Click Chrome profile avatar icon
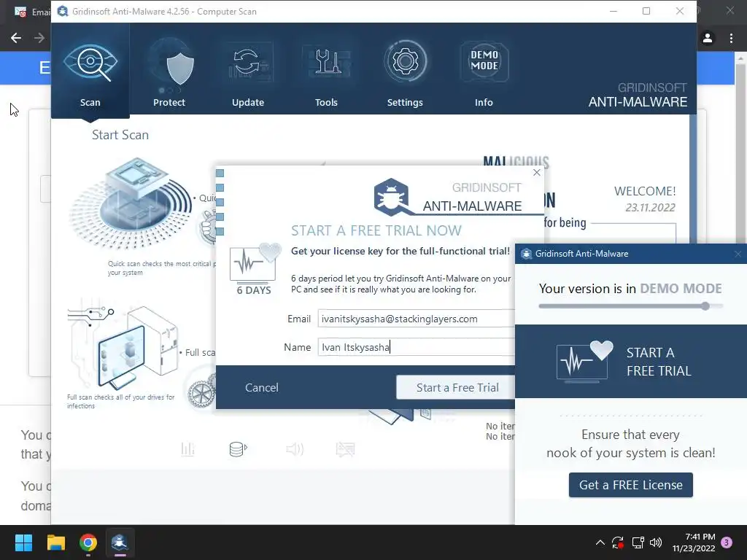Viewport: 747px width, 560px height. pyautogui.click(x=708, y=38)
